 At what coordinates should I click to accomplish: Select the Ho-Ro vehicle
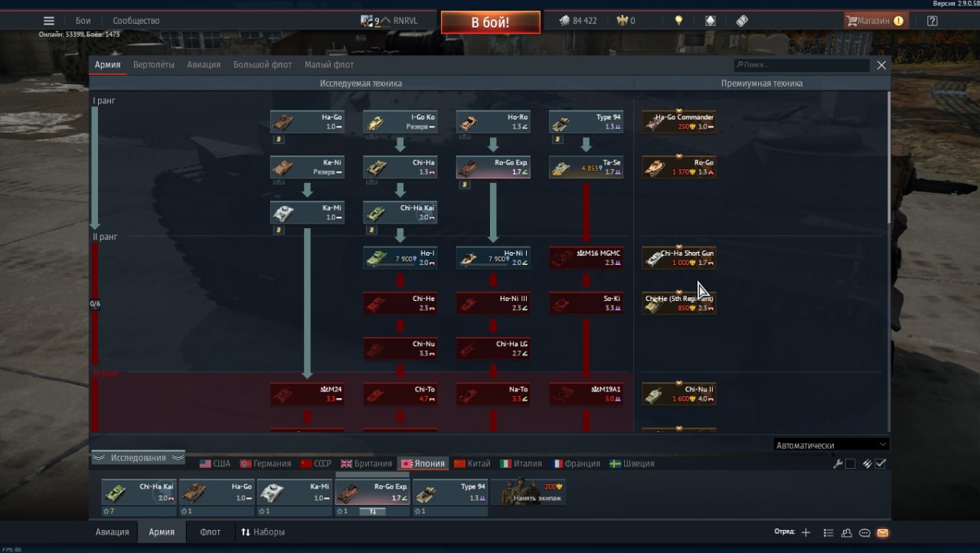click(493, 122)
